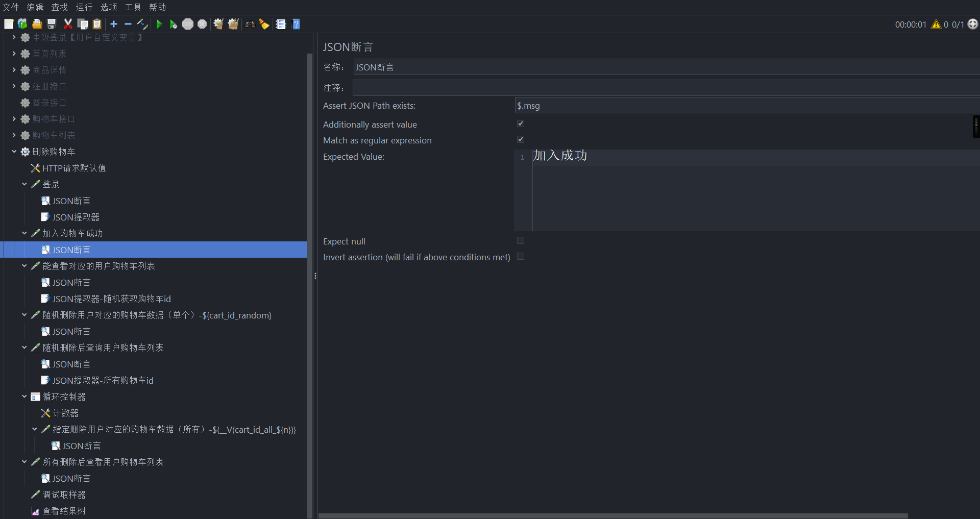Screen dimensions: 980x519
Task: Click the Paste clipboard icon
Action: click(97, 24)
